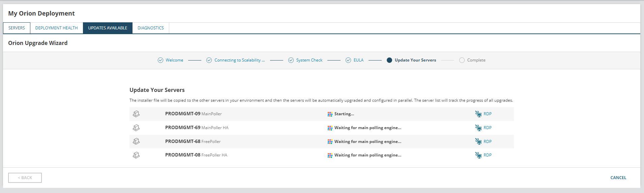
Task: Click the RDP computer icon for PRODMGMT-08
Action: coord(478,155)
